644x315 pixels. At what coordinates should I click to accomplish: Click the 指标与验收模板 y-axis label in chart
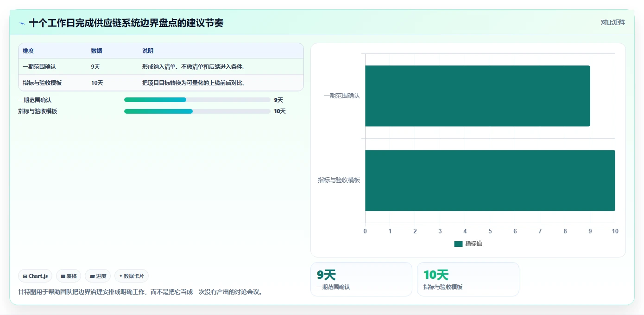point(339,180)
